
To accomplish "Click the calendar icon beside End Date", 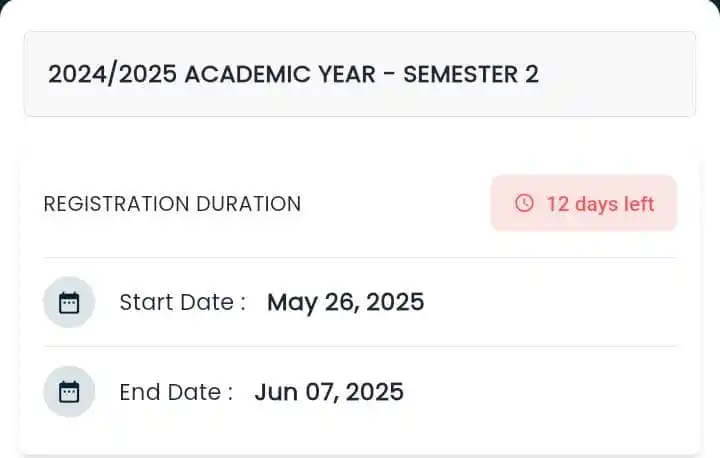I will (x=69, y=392).
